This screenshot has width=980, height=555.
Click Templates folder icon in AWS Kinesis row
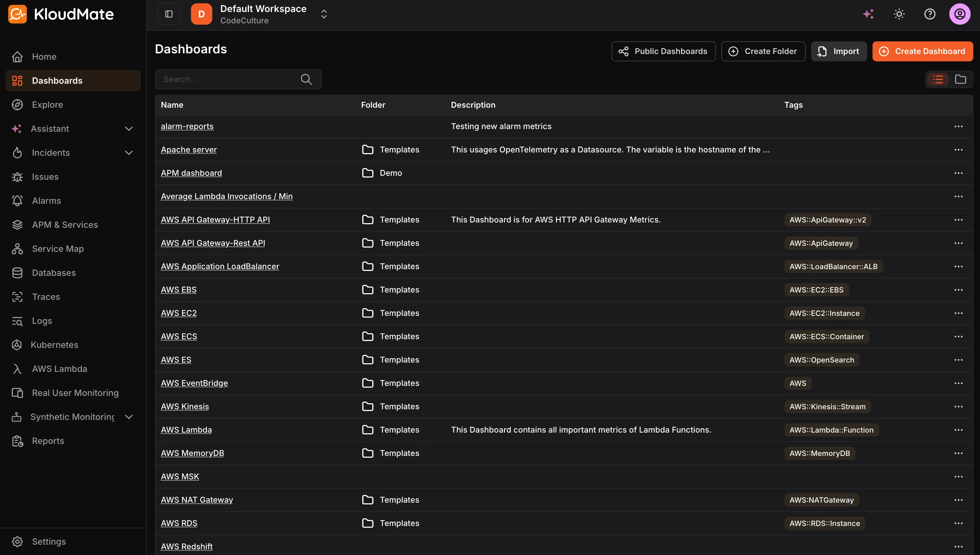tap(368, 406)
